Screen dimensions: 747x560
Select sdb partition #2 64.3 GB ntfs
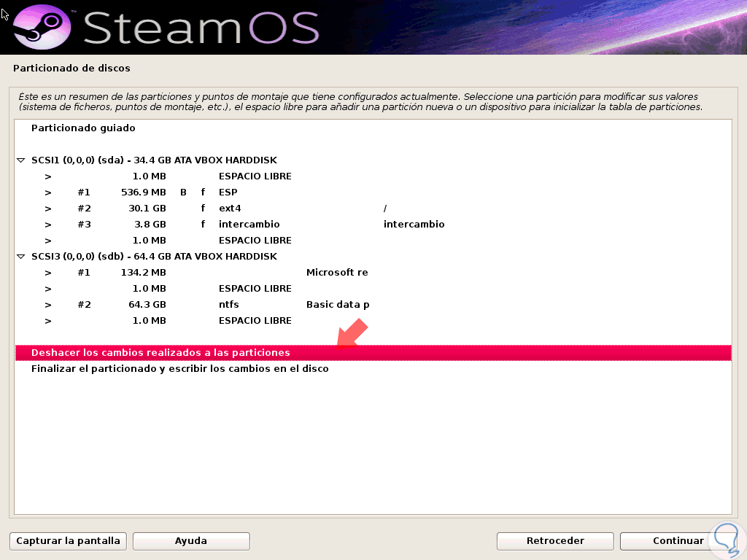click(373, 305)
